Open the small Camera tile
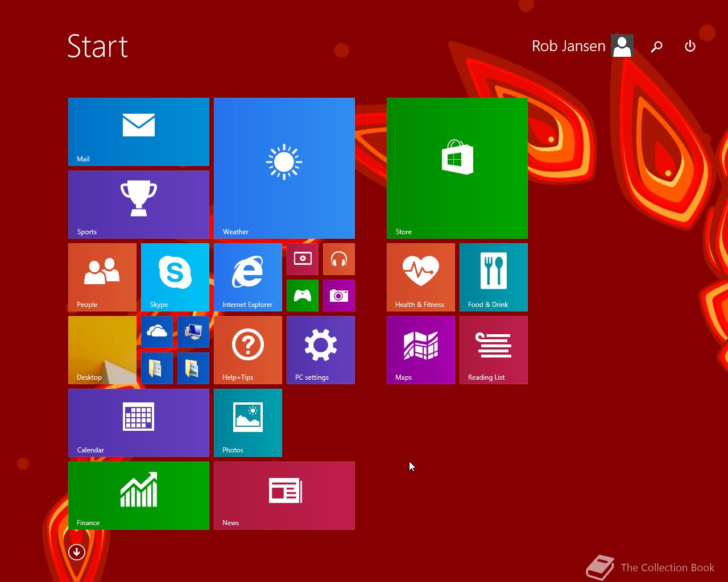The height and width of the screenshot is (582, 728). click(339, 296)
